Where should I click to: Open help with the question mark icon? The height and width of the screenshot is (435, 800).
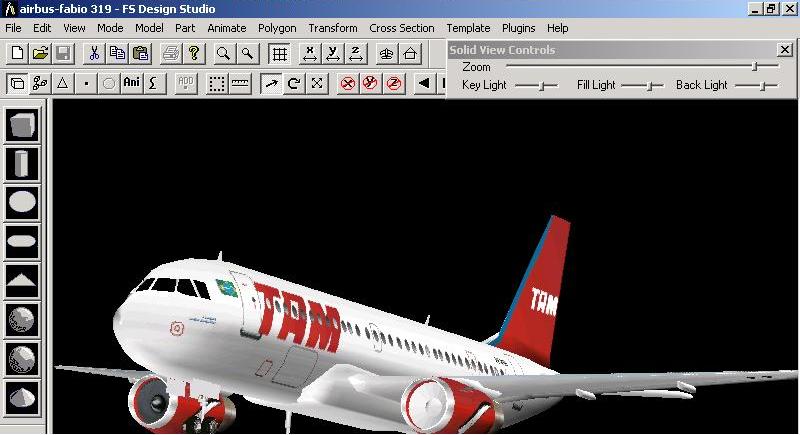tap(194, 53)
